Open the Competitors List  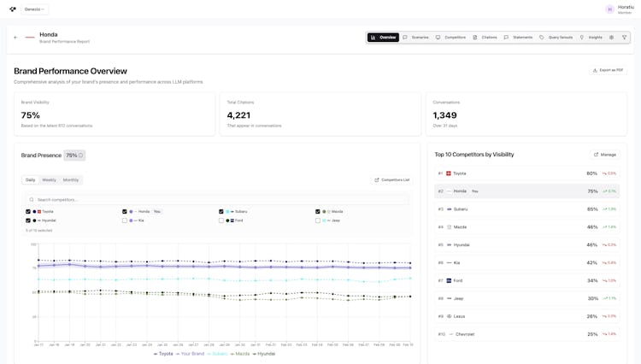click(x=392, y=179)
